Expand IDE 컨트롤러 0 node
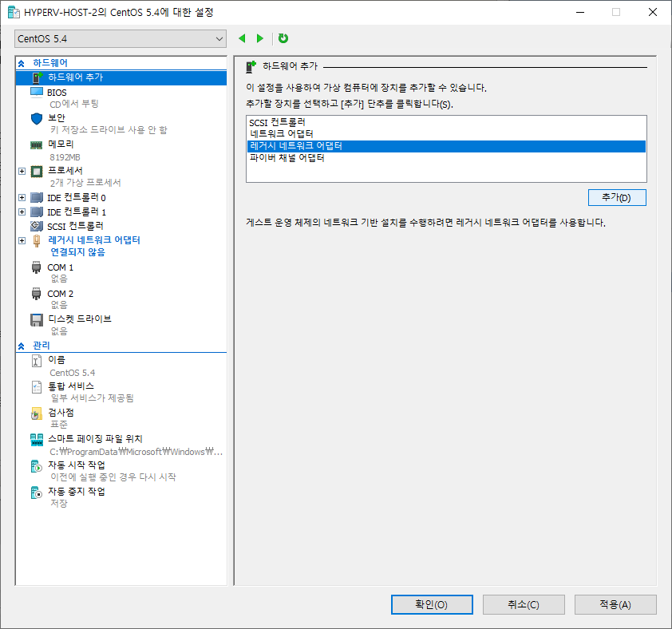Viewport: 672px width, 629px height. (22, 197)
